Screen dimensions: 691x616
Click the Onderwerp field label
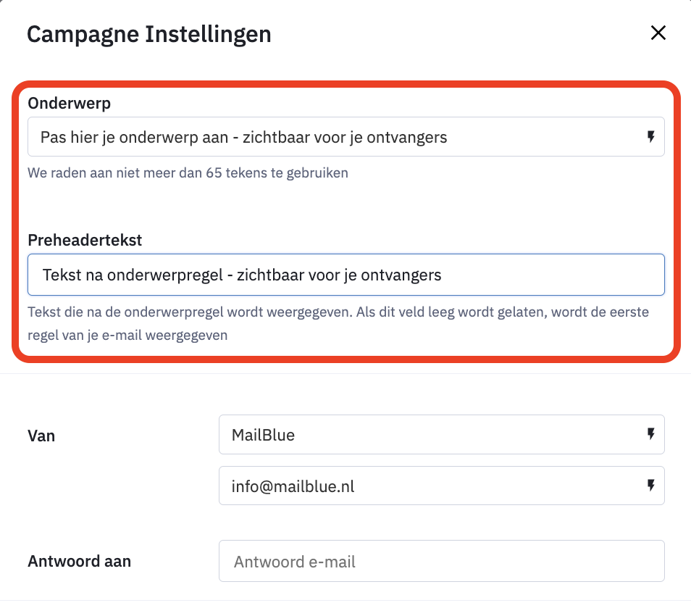tap(70, 104)
